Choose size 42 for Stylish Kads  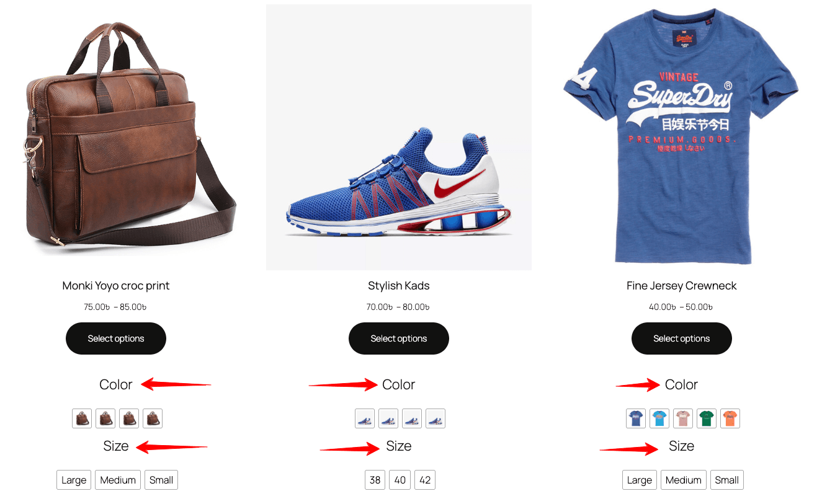click(x=424, y=480)
